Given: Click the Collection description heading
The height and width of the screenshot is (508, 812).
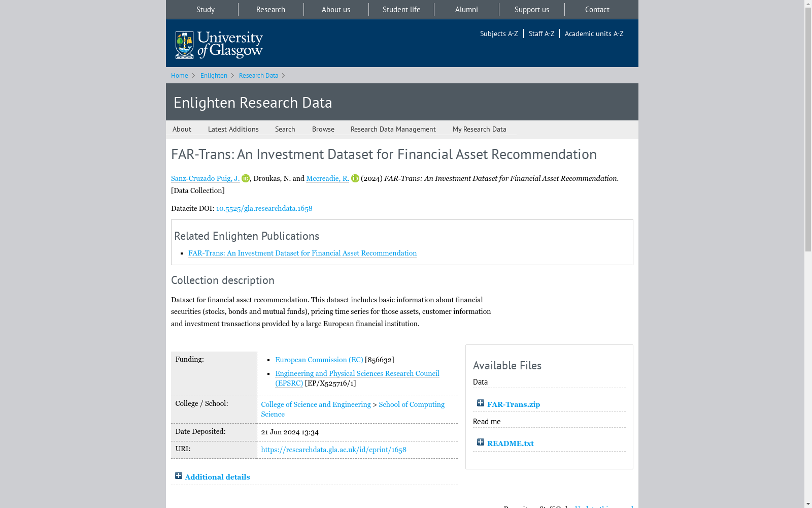Looking at the screenshot, I should pos(223,280).
